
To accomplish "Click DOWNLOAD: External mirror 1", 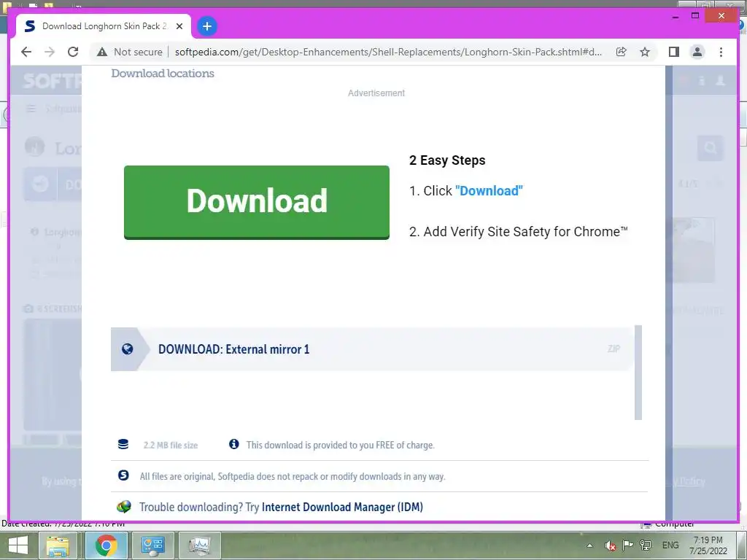I will [x=234, y=349].
